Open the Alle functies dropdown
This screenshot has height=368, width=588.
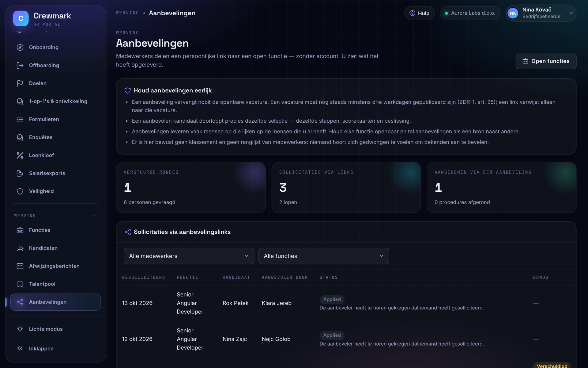[324, 256]
